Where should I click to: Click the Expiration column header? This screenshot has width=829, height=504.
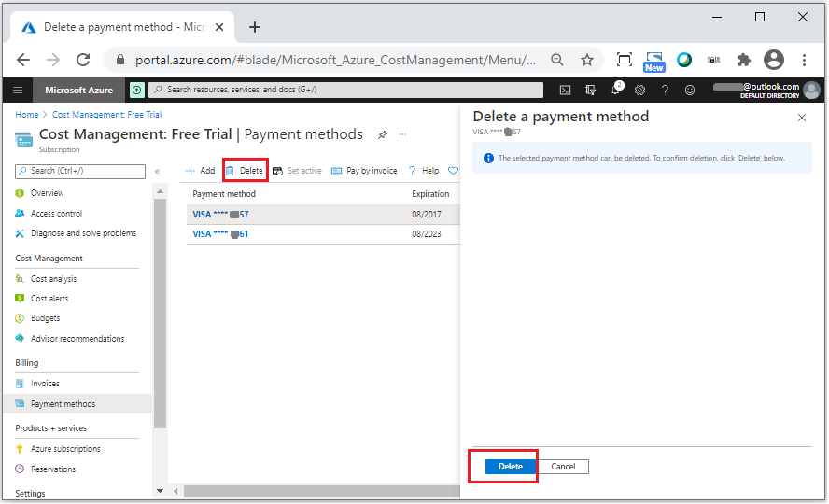430,194
